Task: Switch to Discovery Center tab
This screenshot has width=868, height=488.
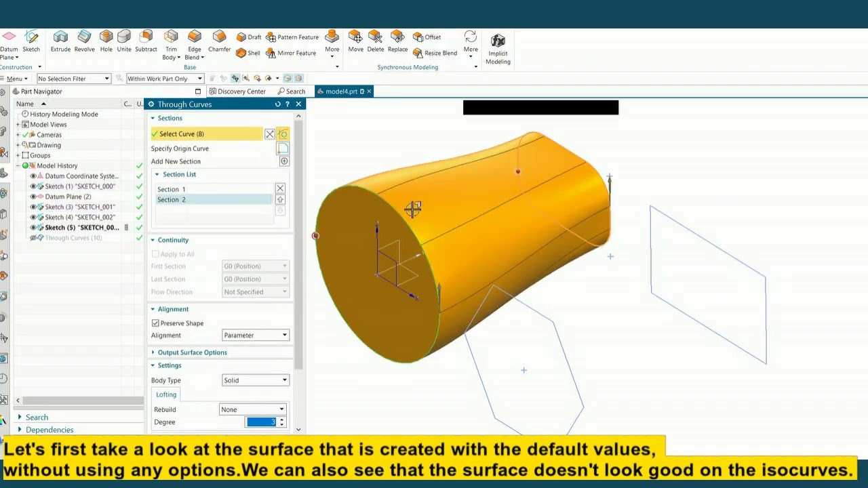Action: (237, 91)
